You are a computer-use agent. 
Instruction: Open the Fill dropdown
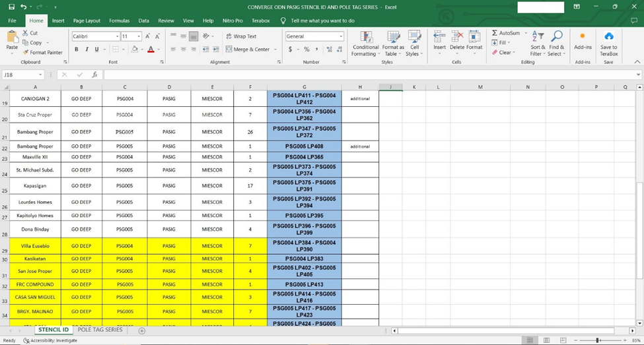[501, 43]
